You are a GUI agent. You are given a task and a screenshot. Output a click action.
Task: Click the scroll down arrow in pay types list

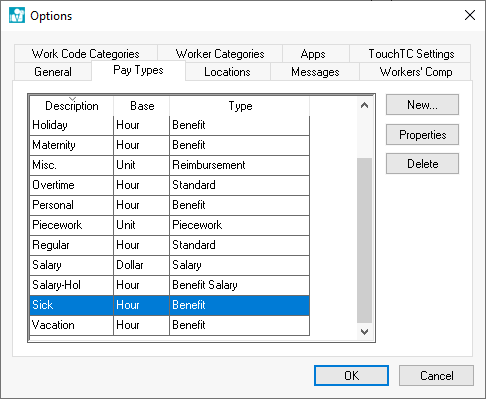coord(364,332)
